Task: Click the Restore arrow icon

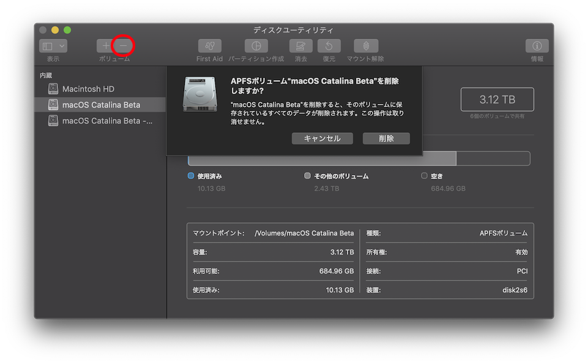Action: [x=329, y=46]
